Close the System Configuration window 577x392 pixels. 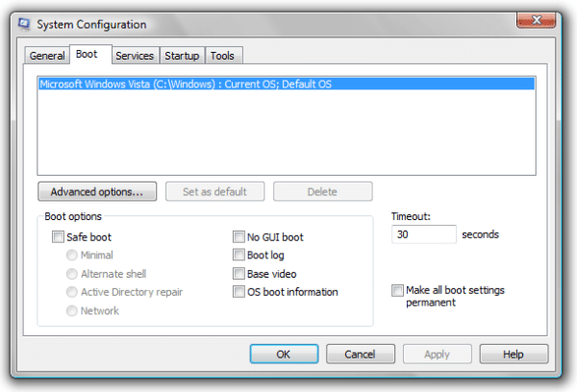(537, 20)
